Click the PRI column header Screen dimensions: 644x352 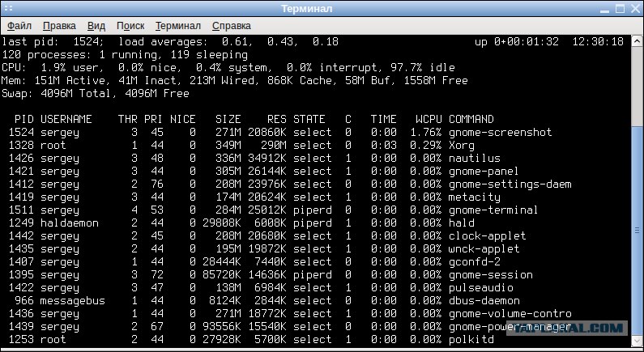[154, 120]
